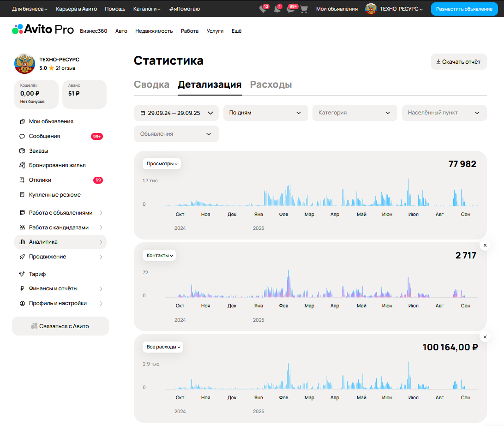The height and width of the screenshot is (426, 504).
Task: Open the ТЕХНО-РЕСУРС profile emblem in sidebar
Action: [x=24, y=64]
